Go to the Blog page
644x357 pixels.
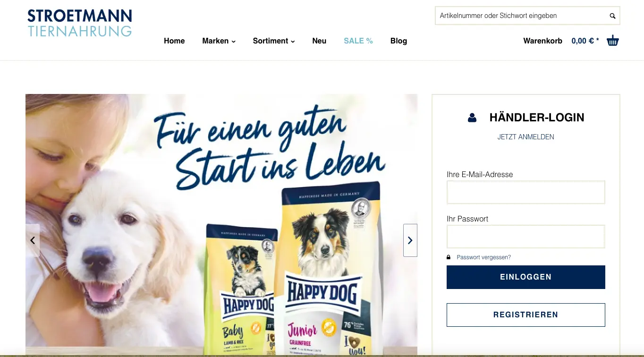coord(398,41)
